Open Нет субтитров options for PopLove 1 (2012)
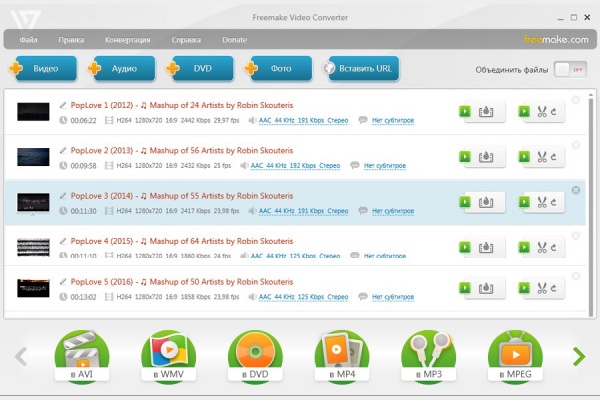 pyautogui.click(x=393, y=120)
